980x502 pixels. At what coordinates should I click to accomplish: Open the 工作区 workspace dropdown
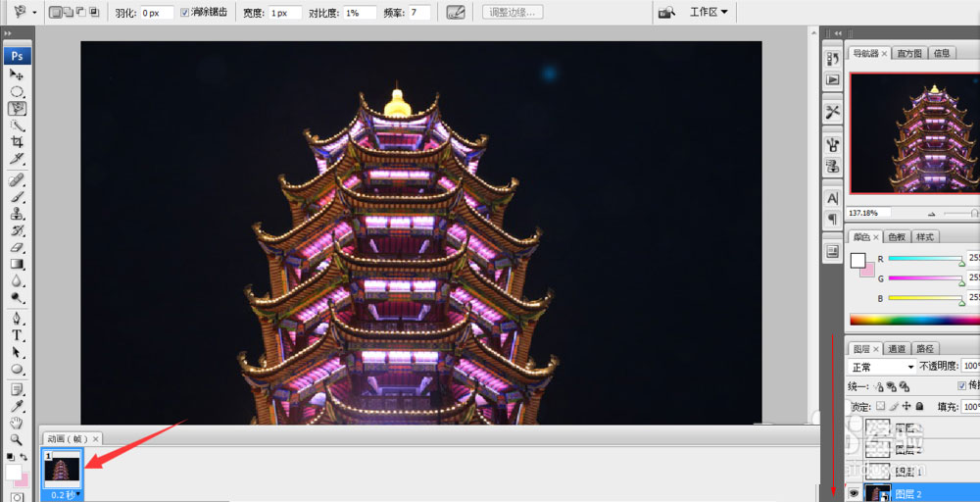[x=709, y=12]
